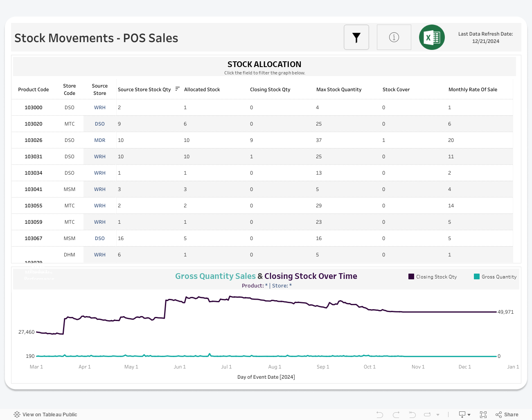Click MSM store code in row 103041
Viewport: 532px width, 420px height.
click(x=70, y=189)
